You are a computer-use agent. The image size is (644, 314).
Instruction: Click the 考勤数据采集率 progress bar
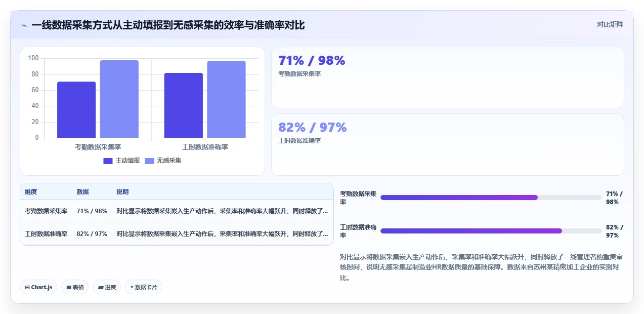pos(491,198)
